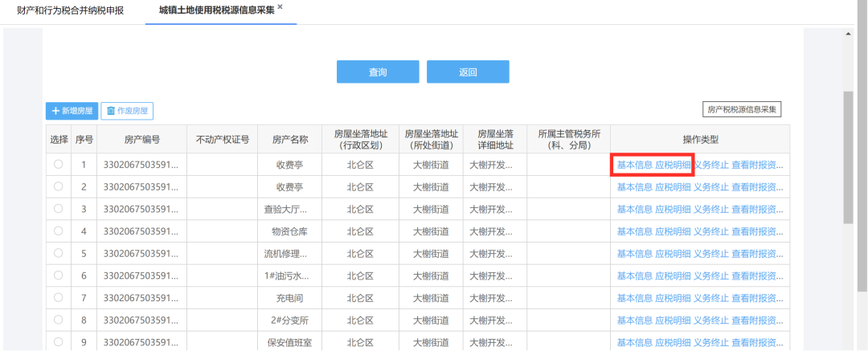868x351 pixels.
Task: Open 基本信息 for row 2 收费亭
Action: pos(634,187)
